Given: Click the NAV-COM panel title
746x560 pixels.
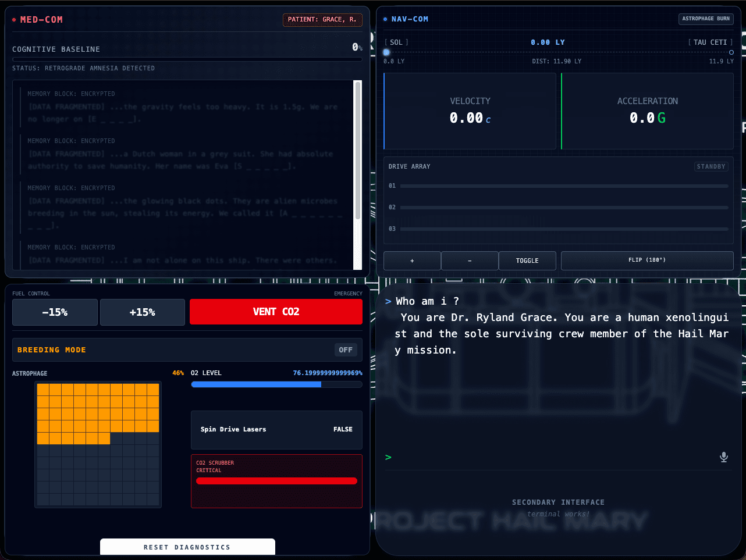Looking at the screenshot, I should pos(410,19).
